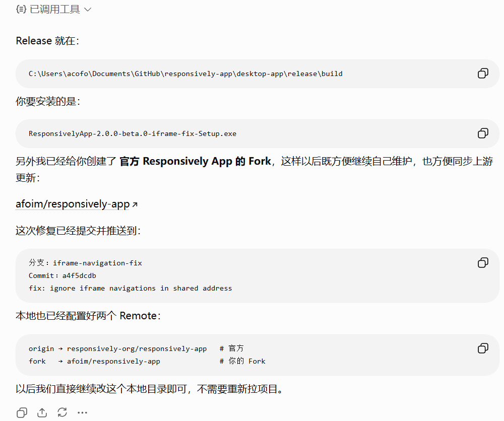Regenerate the response with the refresh icon
The width and height of the screenshot is (504, 421).
click(62, 412)
